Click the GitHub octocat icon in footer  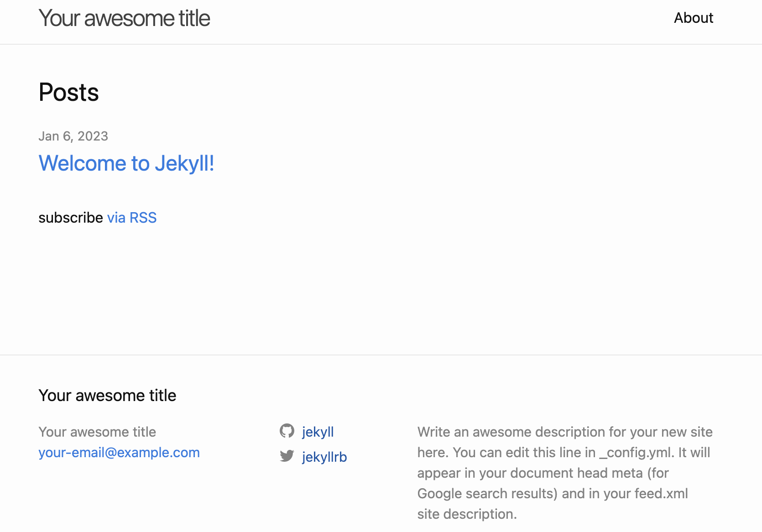pos(287,431)
